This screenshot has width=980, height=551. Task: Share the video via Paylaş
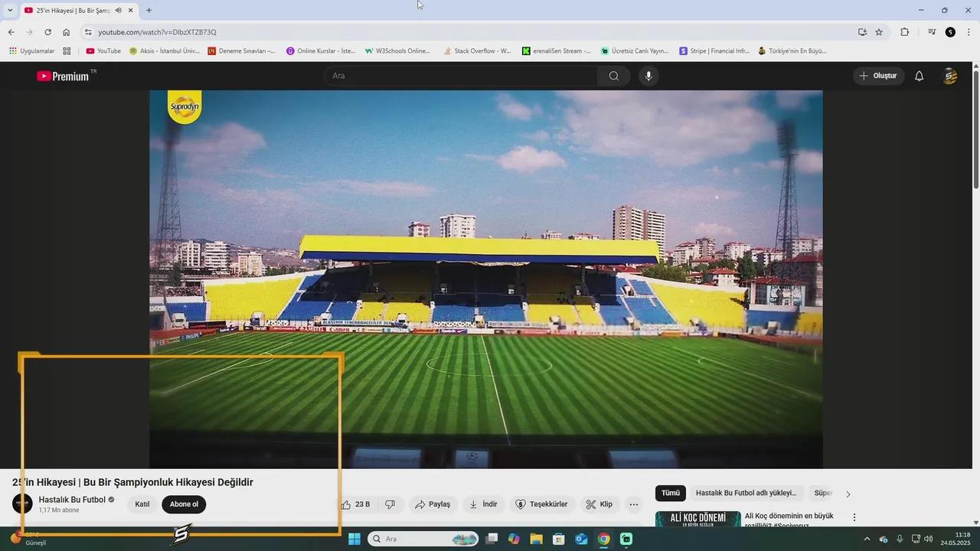point(432,504)
